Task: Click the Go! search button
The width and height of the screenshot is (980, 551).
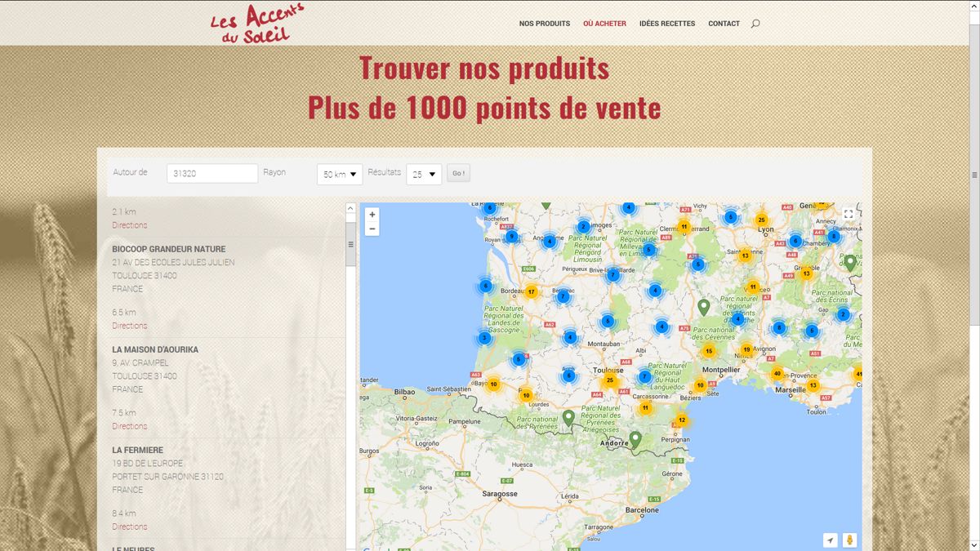Action: click(x=458, y=173)
